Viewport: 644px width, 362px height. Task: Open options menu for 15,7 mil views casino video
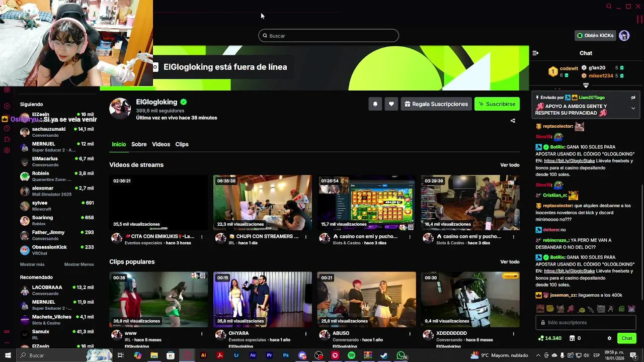(410, 237)
